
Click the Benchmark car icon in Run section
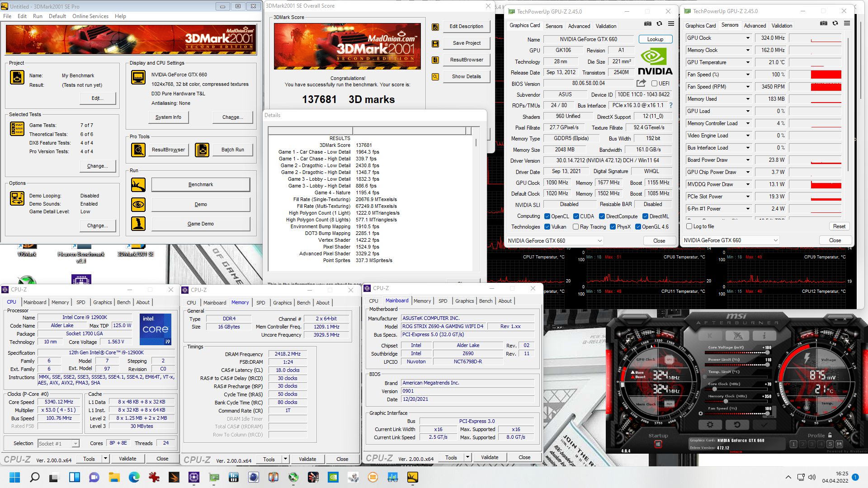coord(138,185)
